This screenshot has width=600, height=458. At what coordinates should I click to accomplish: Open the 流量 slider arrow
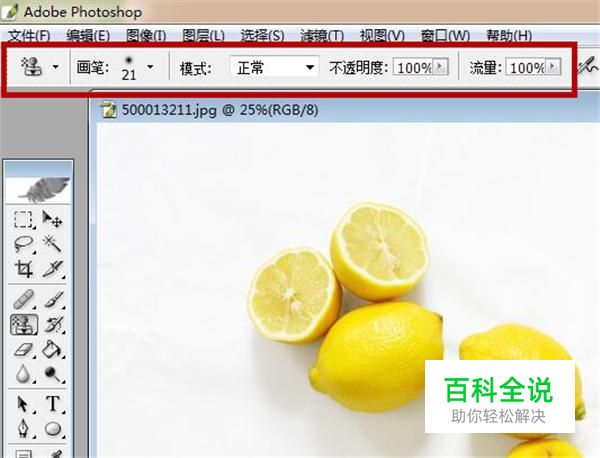pos(552,67)
